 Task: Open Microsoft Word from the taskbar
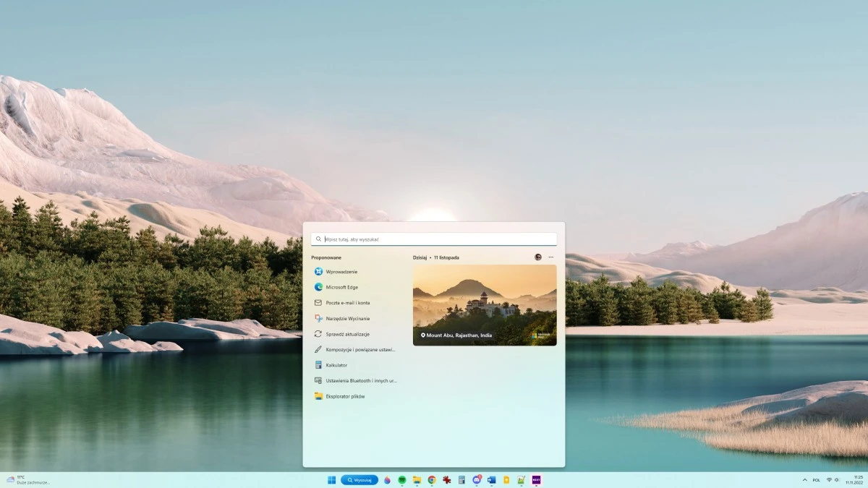[x=491, y=479]
